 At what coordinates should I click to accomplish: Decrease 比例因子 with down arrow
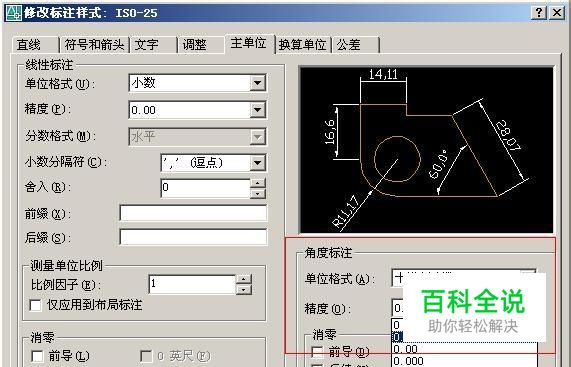tap(244, 289)
